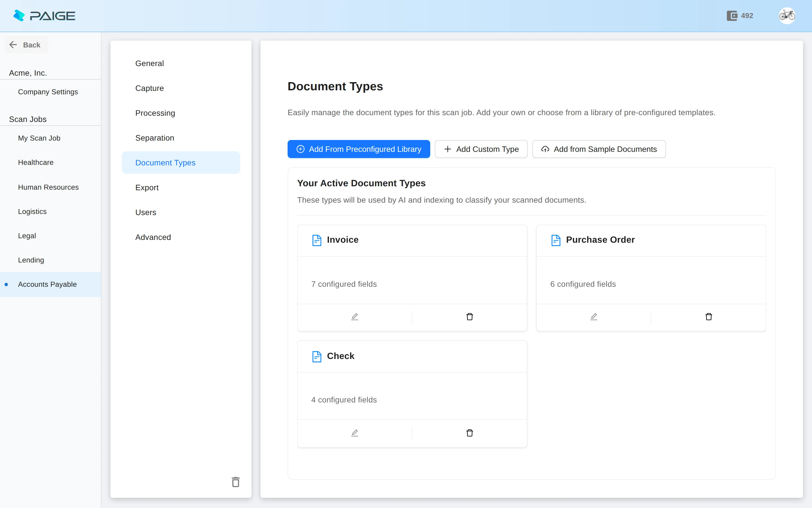Open the Advanced settings tab

181,237
